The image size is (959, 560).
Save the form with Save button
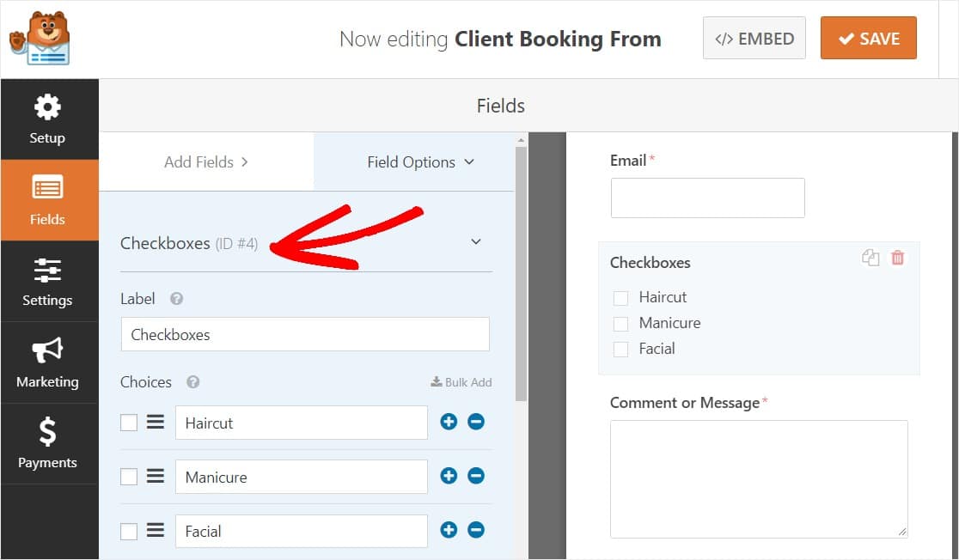coord(869,39)
